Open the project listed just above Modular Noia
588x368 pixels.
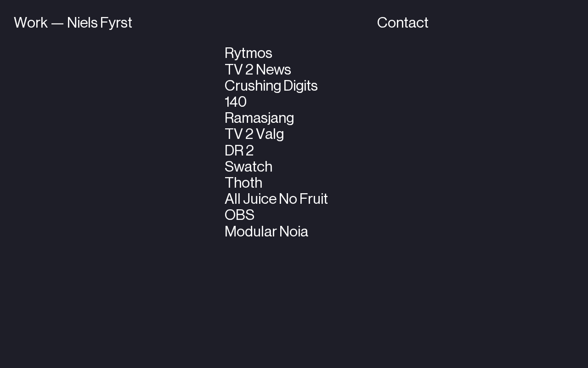pyautogui.click(x=239, y=215)
